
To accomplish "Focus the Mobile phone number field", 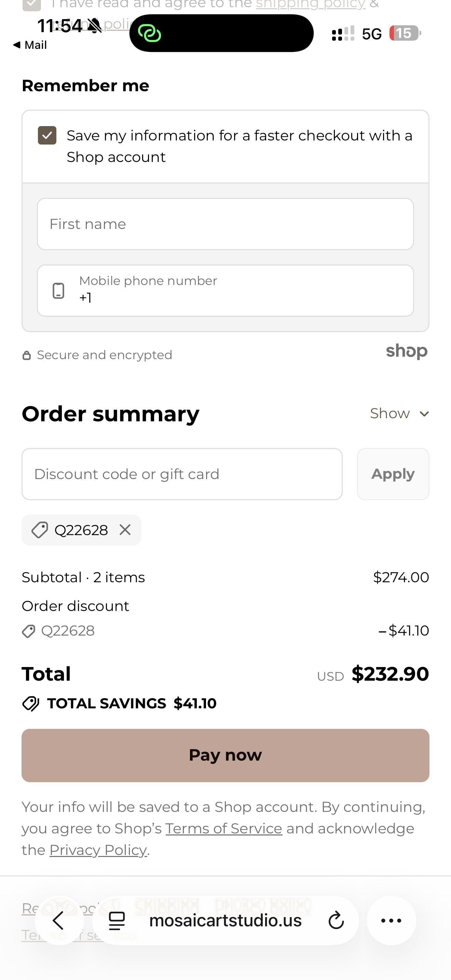I will pyautogui.click(x=243, y=291).
